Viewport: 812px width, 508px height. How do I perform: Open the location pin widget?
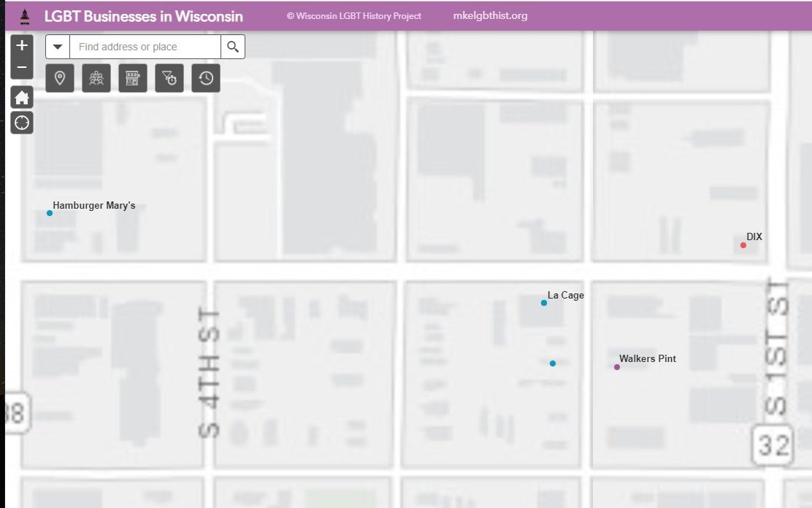60,78
